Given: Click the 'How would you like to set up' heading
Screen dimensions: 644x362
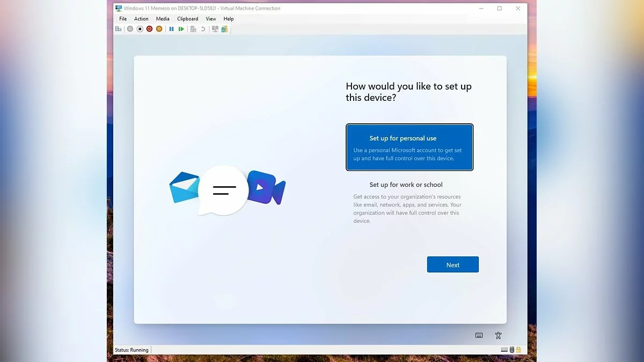Looking at the screenshot, I should click(409, 92).
